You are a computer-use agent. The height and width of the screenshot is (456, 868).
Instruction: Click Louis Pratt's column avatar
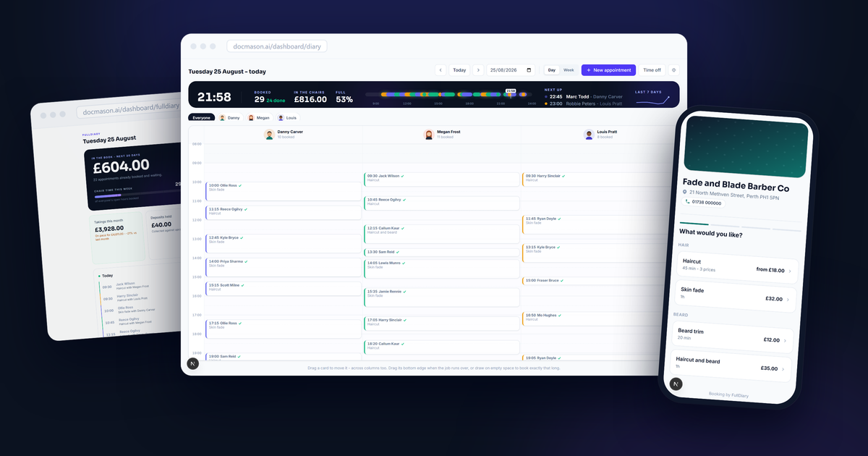[x=589, y=135]
